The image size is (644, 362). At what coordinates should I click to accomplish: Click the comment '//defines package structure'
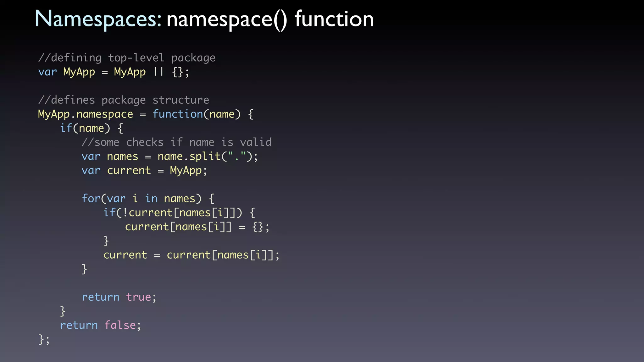[x=124, y=100]
